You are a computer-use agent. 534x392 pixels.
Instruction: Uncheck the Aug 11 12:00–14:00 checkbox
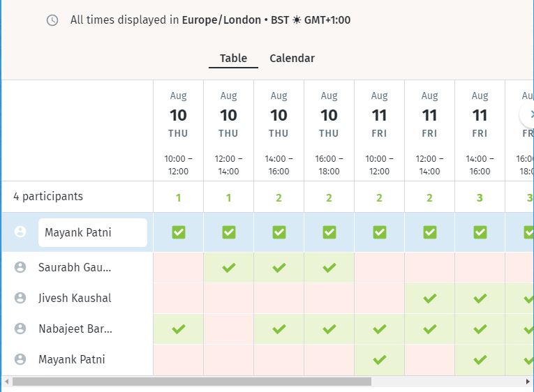pos(429,232)
